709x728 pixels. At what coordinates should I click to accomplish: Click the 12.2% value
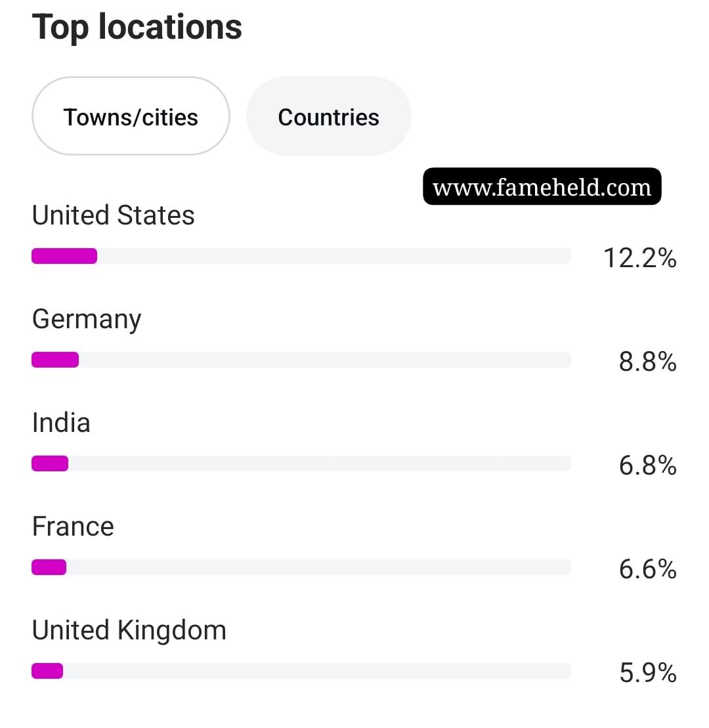640,258
